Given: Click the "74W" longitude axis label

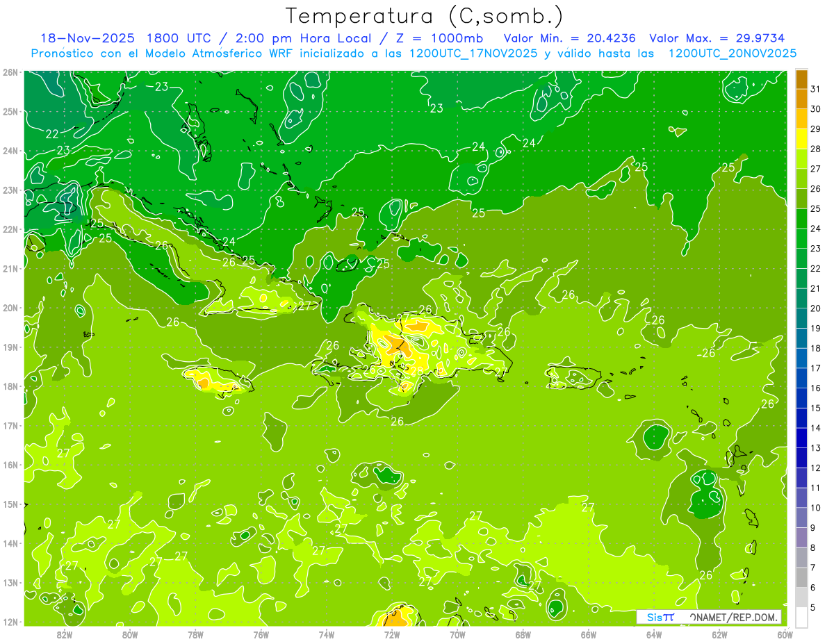Looking at the screenshot, I should 326,634.
